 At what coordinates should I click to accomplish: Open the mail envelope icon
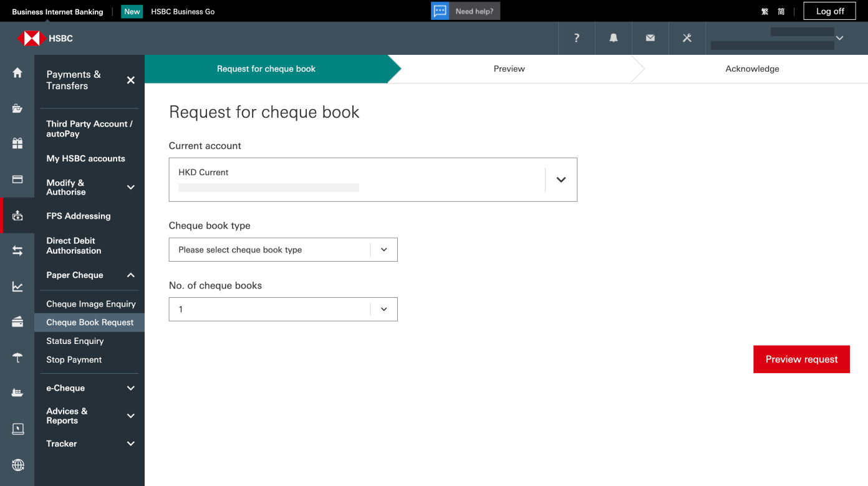(x=650, y=38)
